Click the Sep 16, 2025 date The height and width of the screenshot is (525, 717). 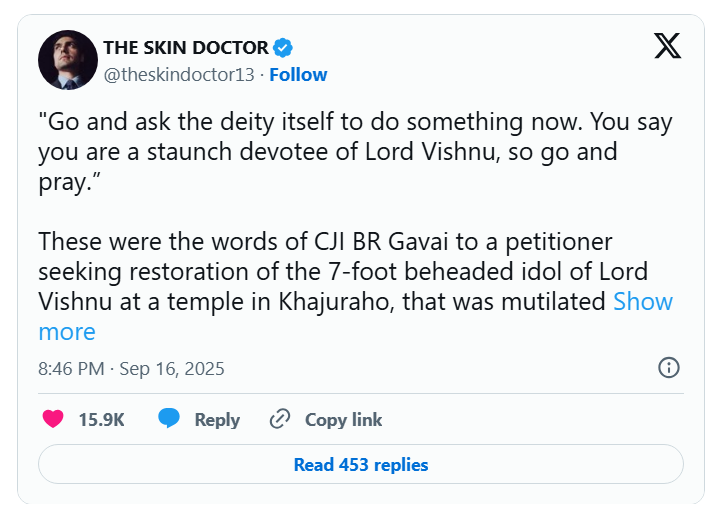pos(172,368)
